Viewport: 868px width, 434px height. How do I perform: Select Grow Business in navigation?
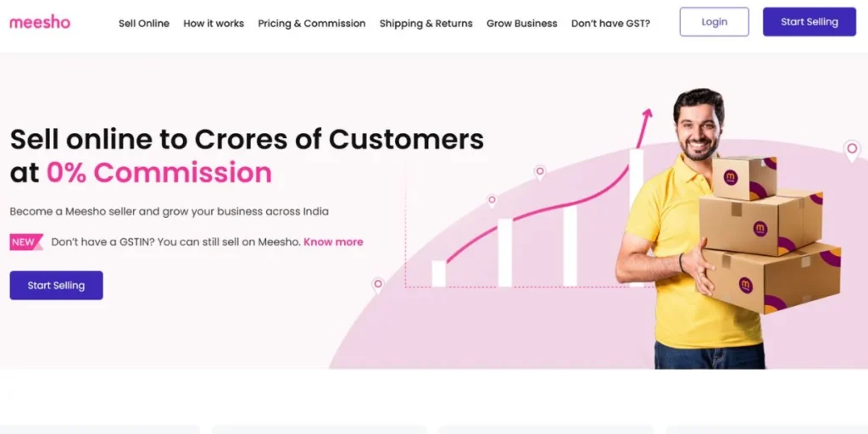pos(522,23)
